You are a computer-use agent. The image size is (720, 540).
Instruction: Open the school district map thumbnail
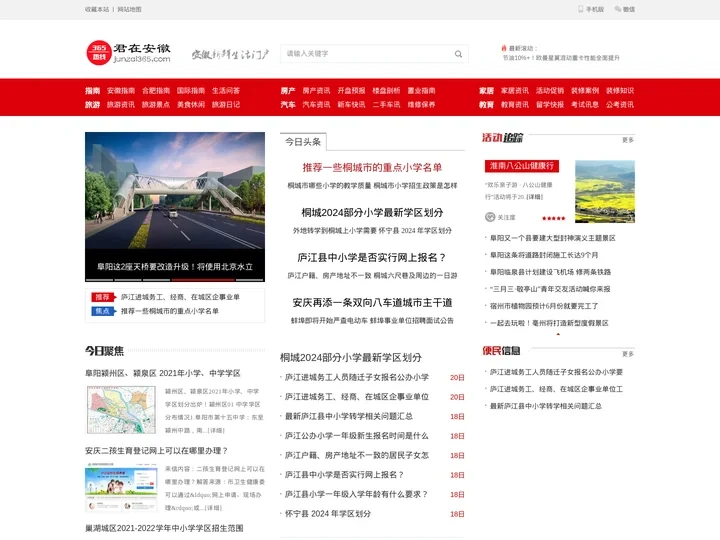121,410
